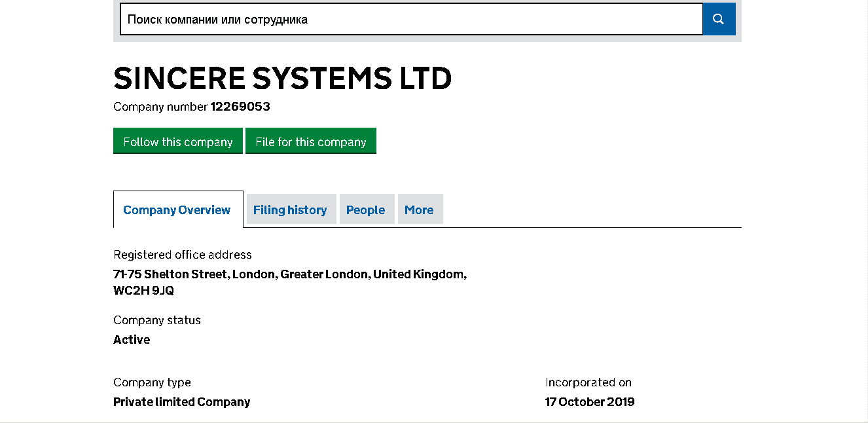Click the Company number label text
The image size is (868, 423).
pyautogui.click(x=160, y=107)
